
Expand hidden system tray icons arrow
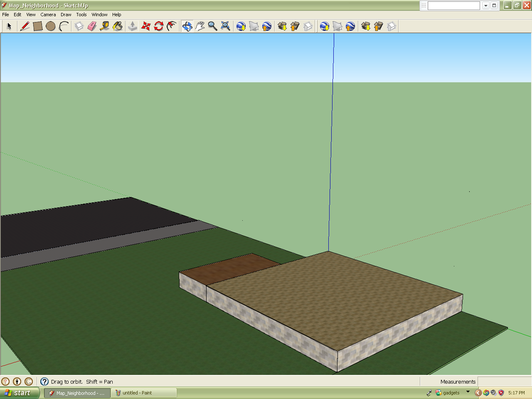coord(478,393)
